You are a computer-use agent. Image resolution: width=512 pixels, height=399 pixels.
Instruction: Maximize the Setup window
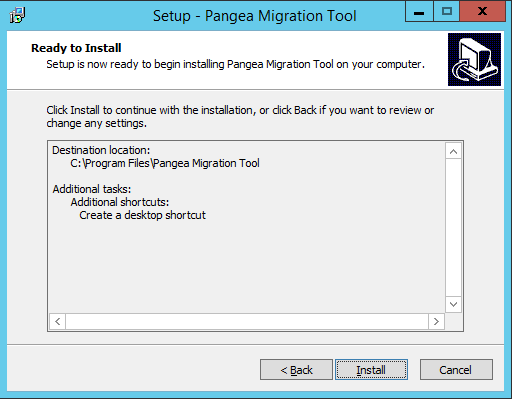point(446,12)
